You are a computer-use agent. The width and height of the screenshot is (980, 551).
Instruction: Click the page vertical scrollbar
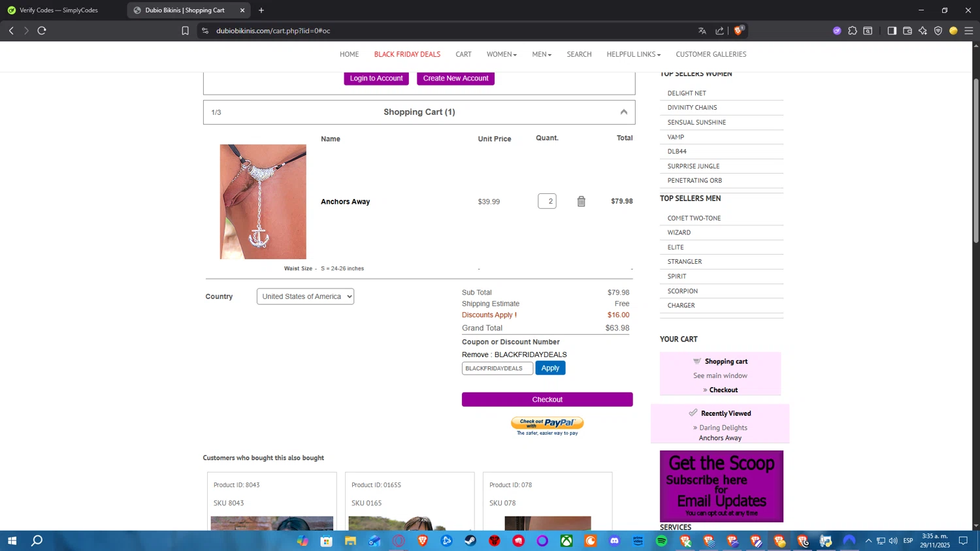click(976, 161)
